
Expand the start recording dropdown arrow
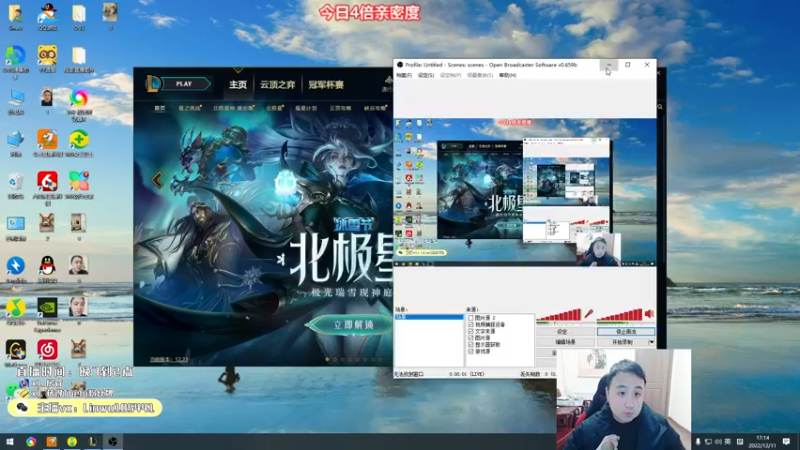tap(651, 342)
